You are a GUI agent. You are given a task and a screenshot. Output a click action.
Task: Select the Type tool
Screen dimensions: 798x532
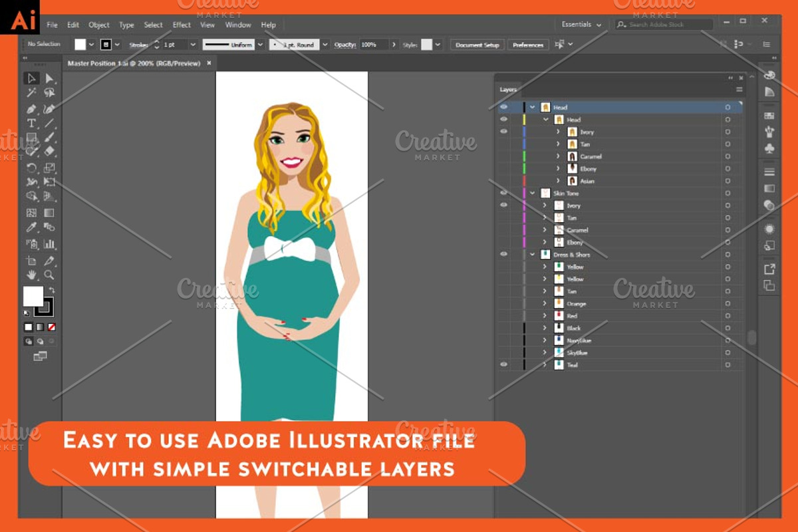tap(31, 123)
